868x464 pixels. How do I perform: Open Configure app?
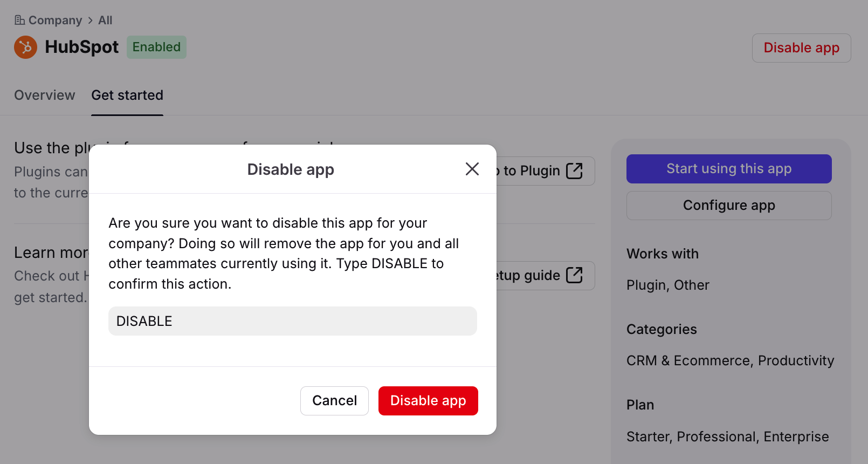[729, 206]
